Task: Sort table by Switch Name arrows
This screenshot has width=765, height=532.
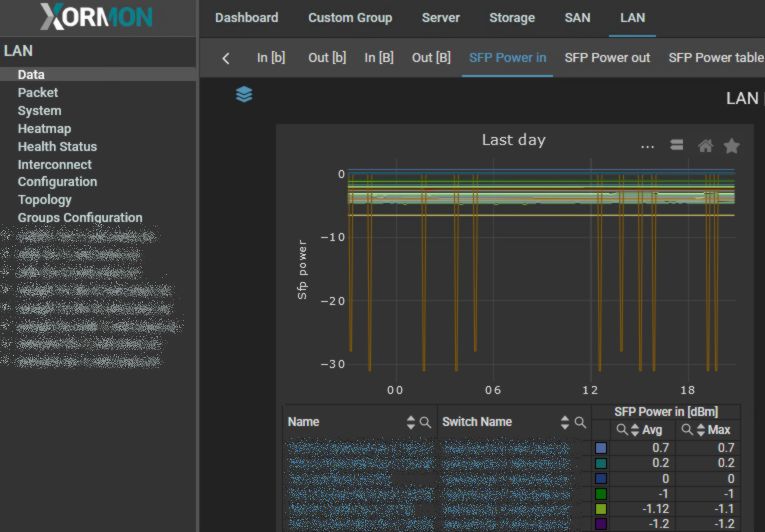Action: point(565,423)
